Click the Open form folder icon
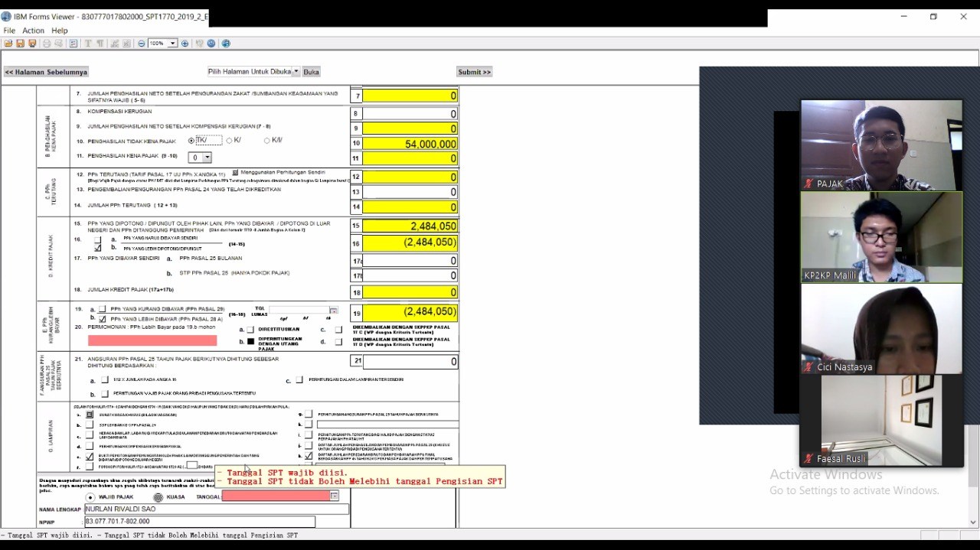Image resolution: width=980 pixels, height=550 pixels. [x=8, y=44]
